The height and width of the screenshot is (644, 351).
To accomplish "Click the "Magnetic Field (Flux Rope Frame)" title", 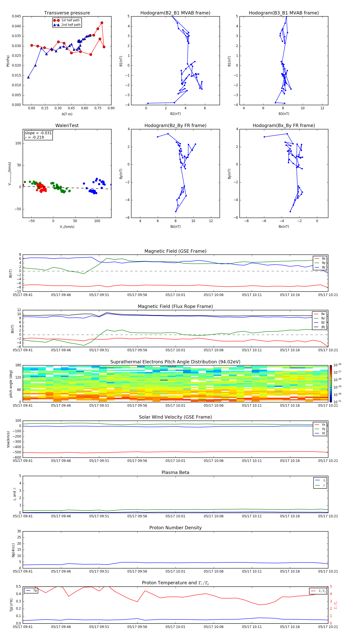I will click(175, 307).
